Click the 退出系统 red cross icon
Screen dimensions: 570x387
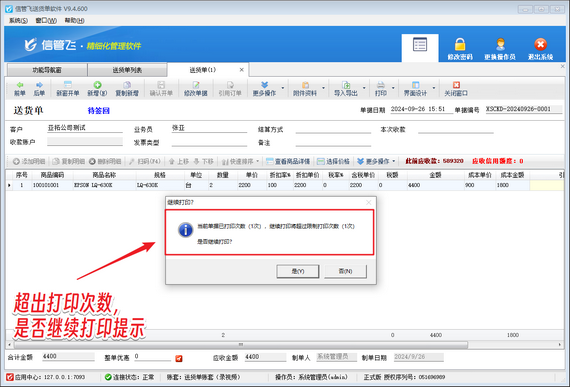coord(540,44)
